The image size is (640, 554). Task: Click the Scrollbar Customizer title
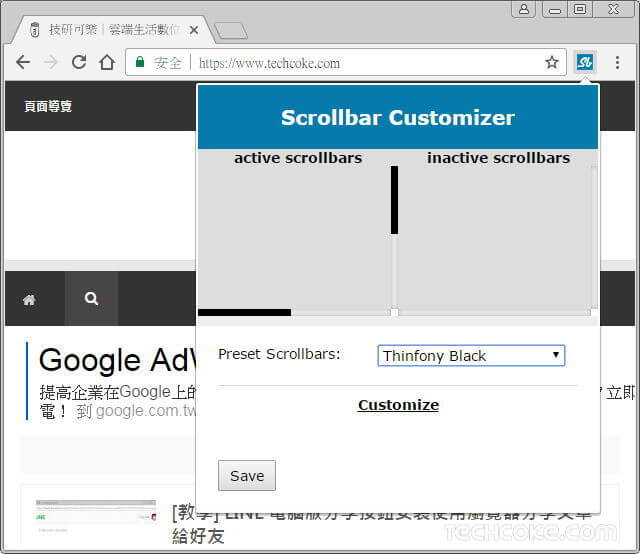point(398,118)
